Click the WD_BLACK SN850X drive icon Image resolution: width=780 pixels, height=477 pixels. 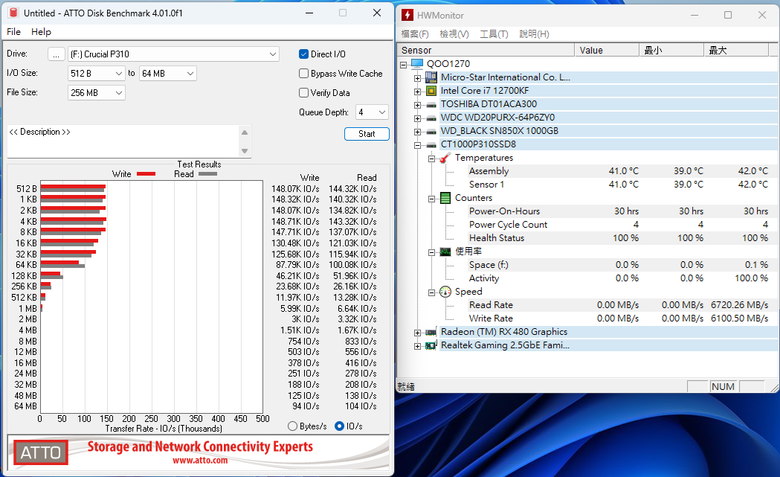(431, 131)
